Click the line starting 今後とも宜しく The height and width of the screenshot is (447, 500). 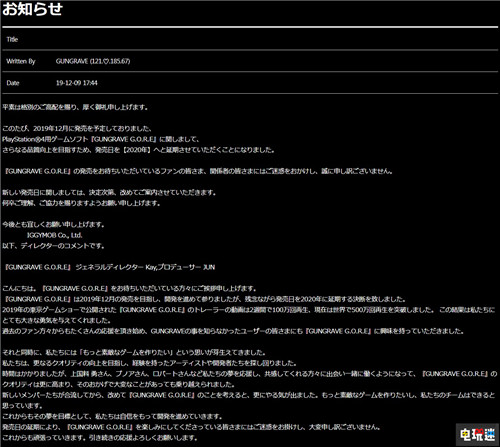pyautogui.click(x=53, y=225)
